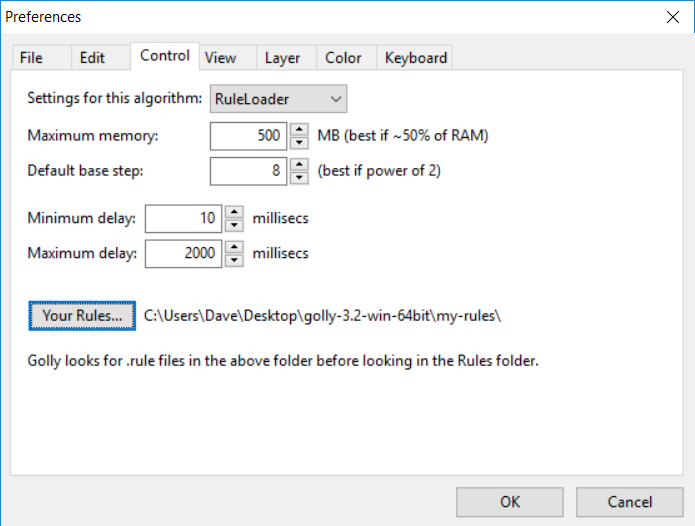Confirm preferences with OK button
The image size is (695, 526).
point(510,502)
